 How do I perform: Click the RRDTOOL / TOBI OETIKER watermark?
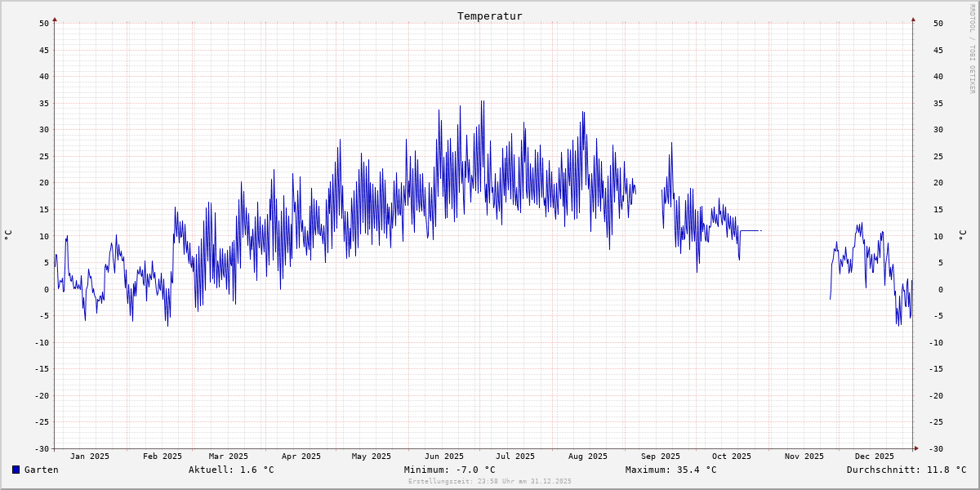[972, 49]
